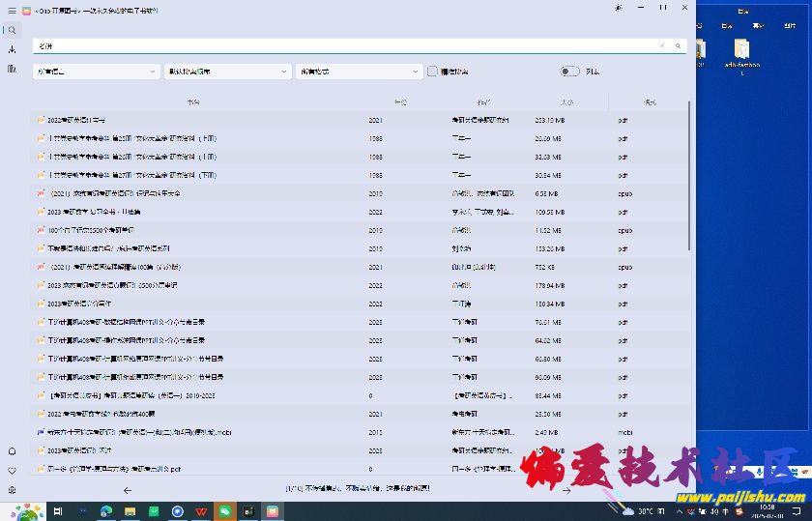Toggle the list view switch
The image size is (812, 521).
(569, 72)
